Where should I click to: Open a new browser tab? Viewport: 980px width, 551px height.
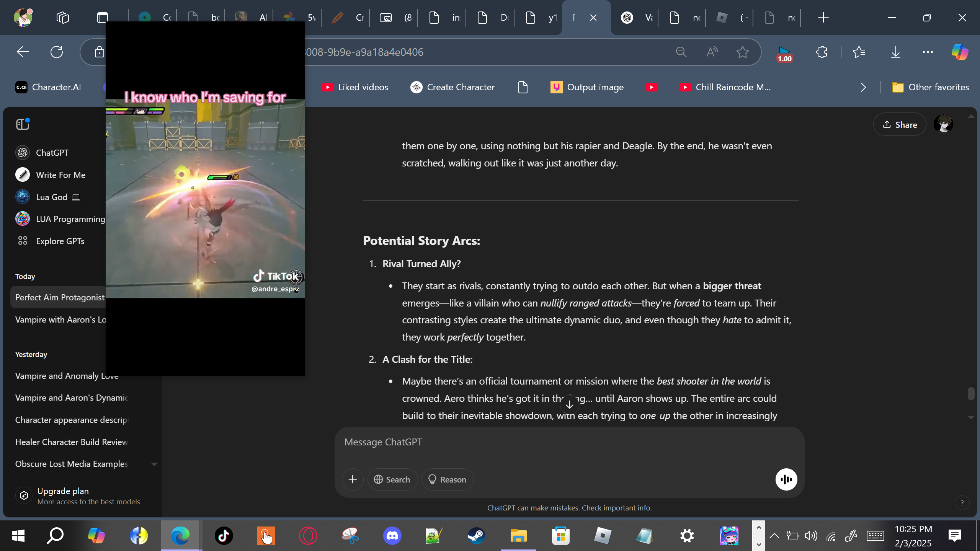click(x=823, y=18)
